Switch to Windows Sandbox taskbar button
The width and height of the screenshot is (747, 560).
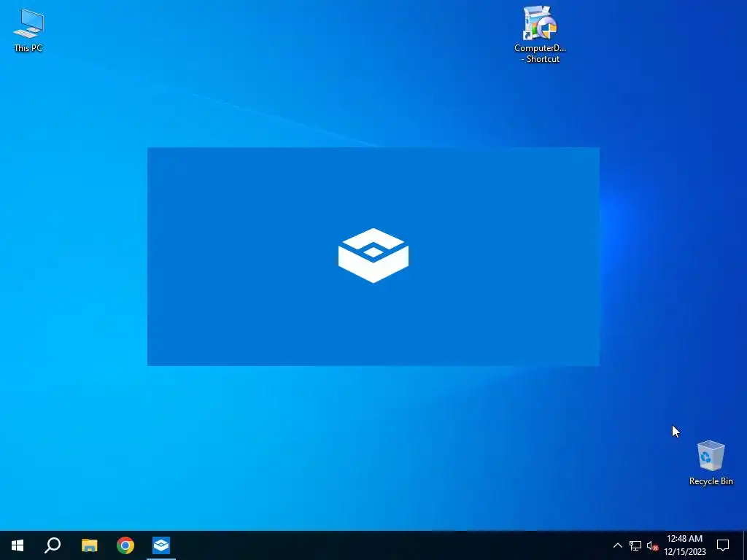161,545
